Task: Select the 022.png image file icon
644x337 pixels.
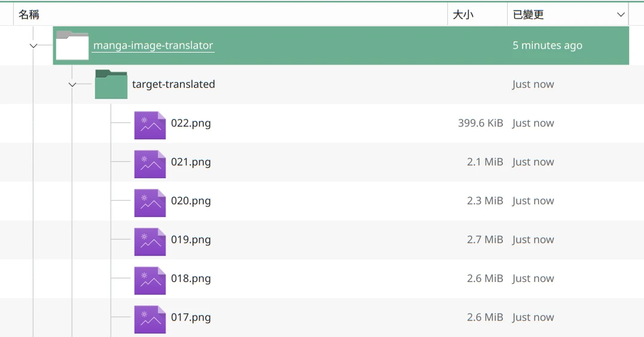Action: click(x=149, y=125)
